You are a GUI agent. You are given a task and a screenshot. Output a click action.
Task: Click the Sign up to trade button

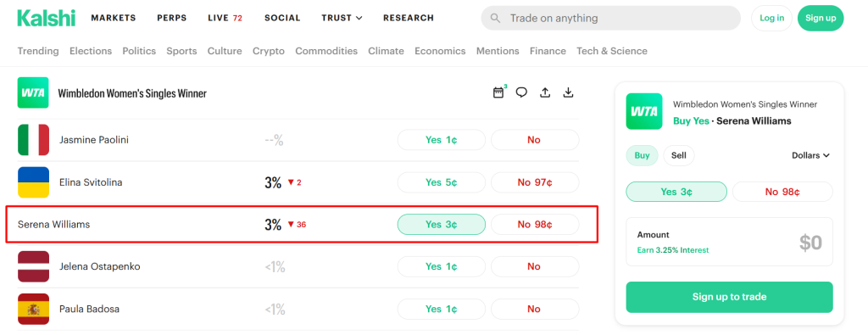click(x=729, y=297)
